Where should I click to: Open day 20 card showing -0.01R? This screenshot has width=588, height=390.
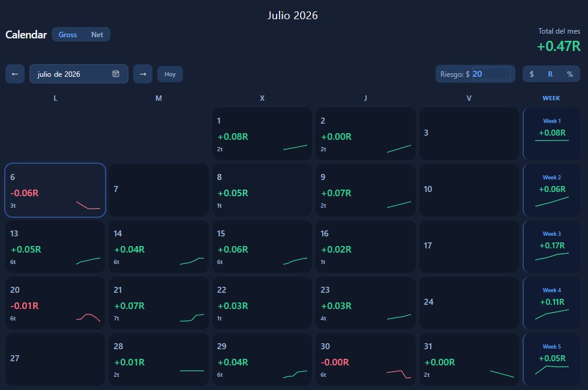(x=55, y=303)
